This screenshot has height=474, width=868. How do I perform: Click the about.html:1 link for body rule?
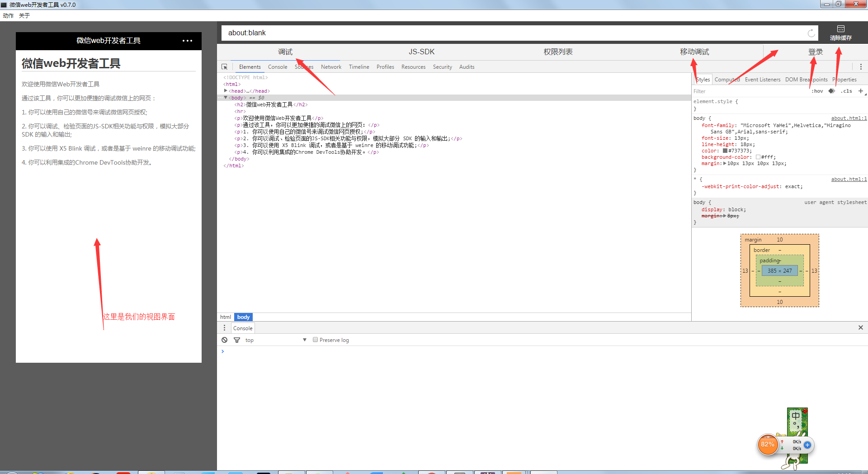pos(849,118)
